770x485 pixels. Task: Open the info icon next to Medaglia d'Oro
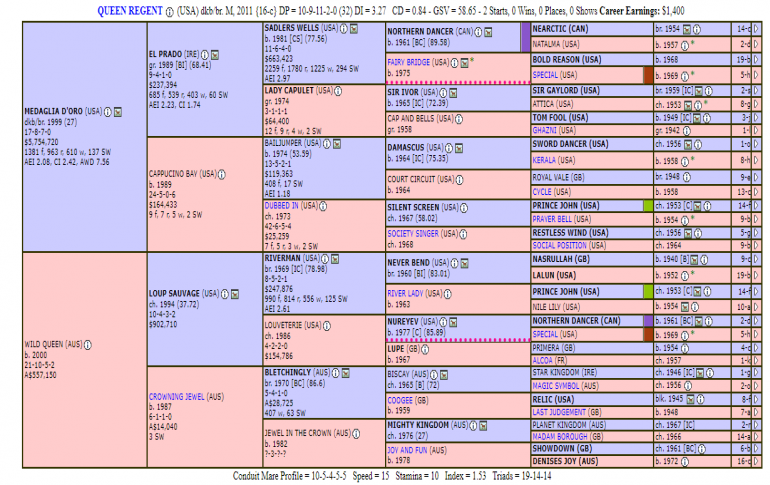click(x=108, y=112)
